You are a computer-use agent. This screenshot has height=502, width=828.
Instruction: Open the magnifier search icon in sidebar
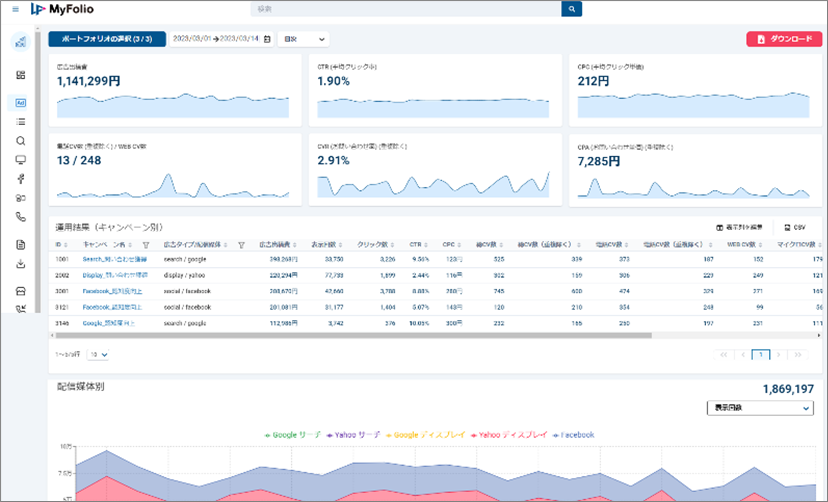pyautogui.click(x=21, y=141)
